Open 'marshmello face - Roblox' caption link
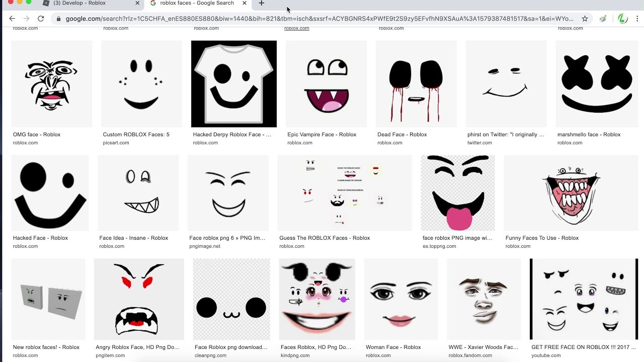The height and width of the screenshot is (362, 644). [x=589, y=135]
